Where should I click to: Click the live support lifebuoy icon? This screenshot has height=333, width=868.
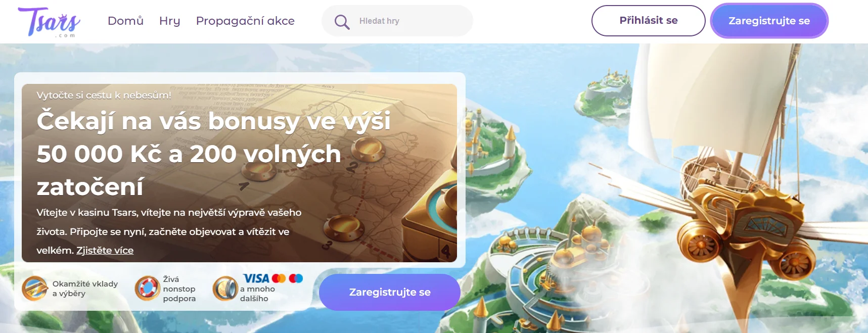click(x=148, y=289)
